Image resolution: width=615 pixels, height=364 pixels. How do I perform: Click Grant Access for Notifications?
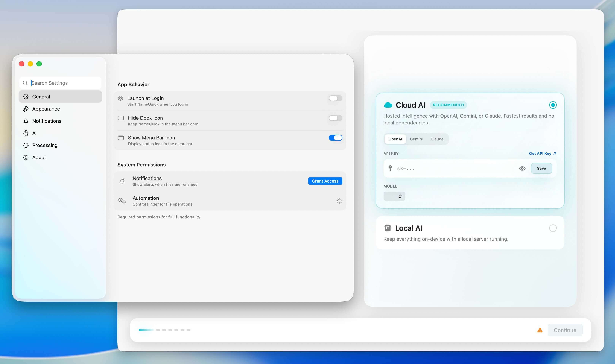click(325, 181)
